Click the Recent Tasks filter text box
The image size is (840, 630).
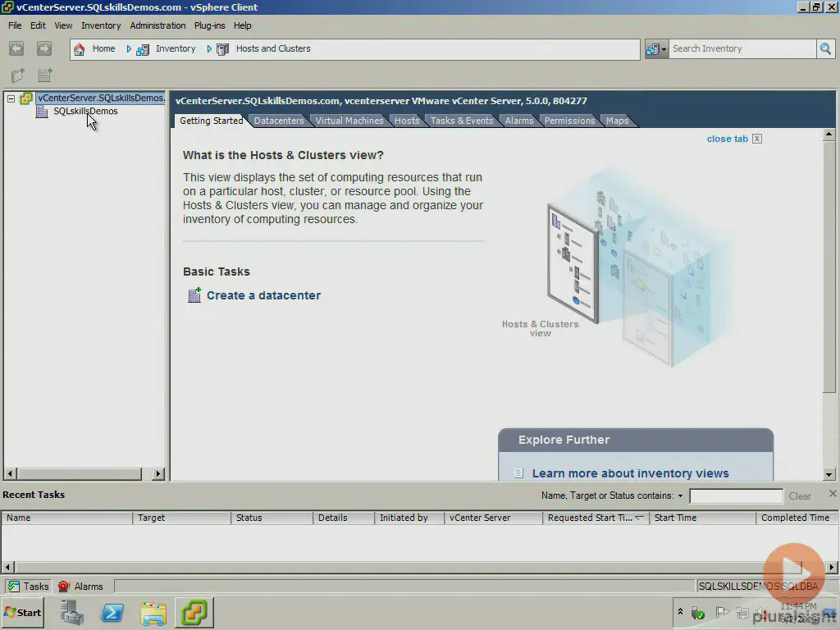(x=736, y=496)
